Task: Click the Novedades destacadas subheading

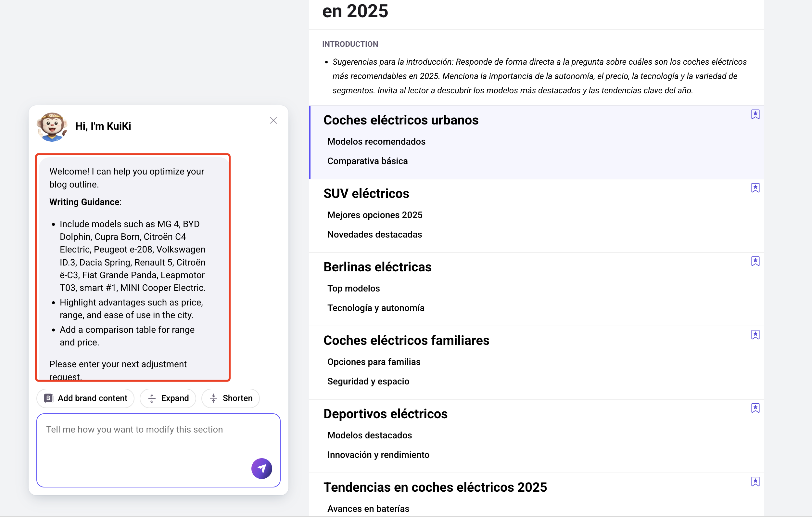Action: click(x=374, y=235)
